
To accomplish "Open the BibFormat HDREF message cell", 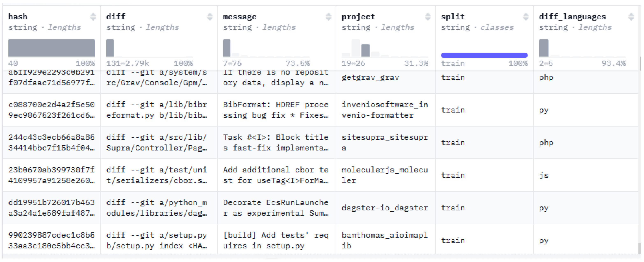I will pyautogui.click(x=276, y=110).
